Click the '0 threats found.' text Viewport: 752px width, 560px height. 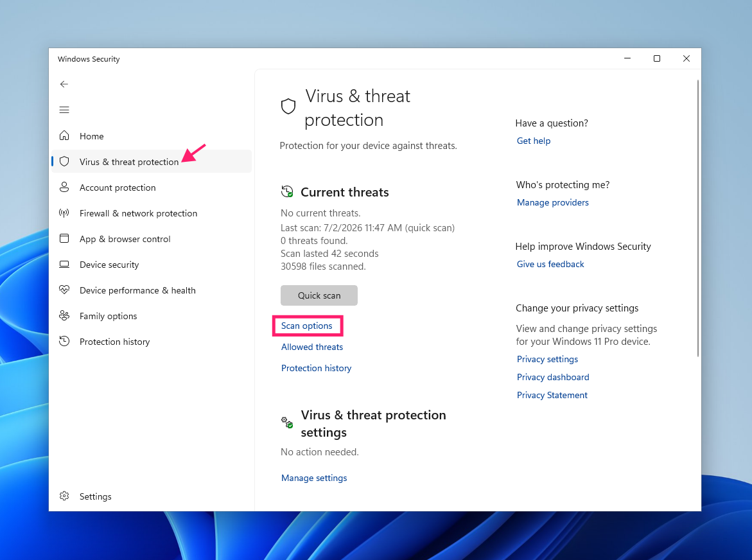(x=314, y=240)
